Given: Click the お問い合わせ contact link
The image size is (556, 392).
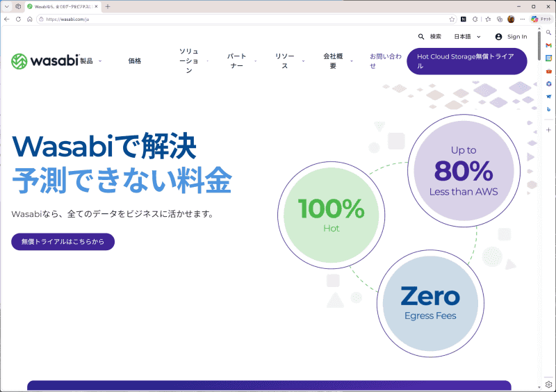Looking at the screenshot, I should click(x=386, y=61).
